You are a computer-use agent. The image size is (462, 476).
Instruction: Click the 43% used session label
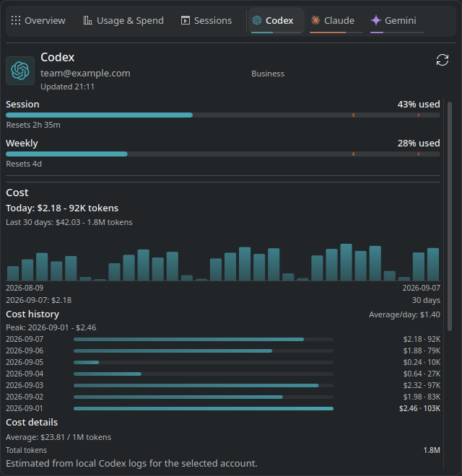[419, 104]
